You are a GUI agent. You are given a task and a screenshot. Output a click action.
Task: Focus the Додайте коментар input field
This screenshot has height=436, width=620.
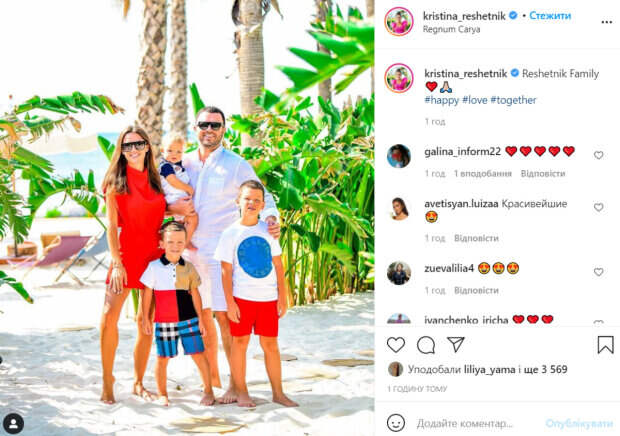click(465, 424)
